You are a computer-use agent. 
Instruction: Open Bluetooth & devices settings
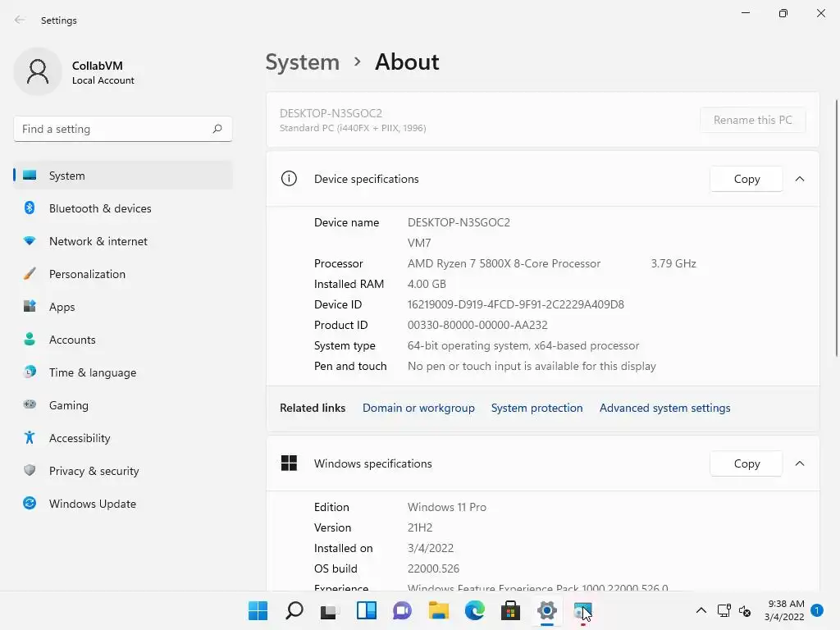[x=123, y=208]
